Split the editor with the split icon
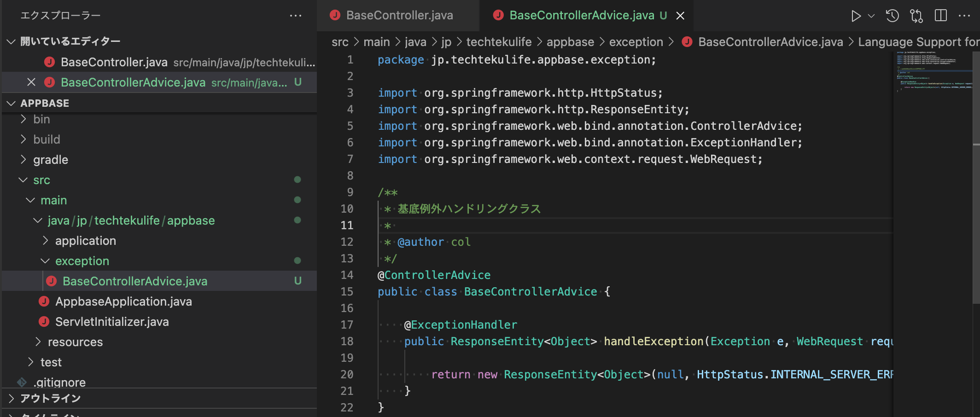 point(941,16)
